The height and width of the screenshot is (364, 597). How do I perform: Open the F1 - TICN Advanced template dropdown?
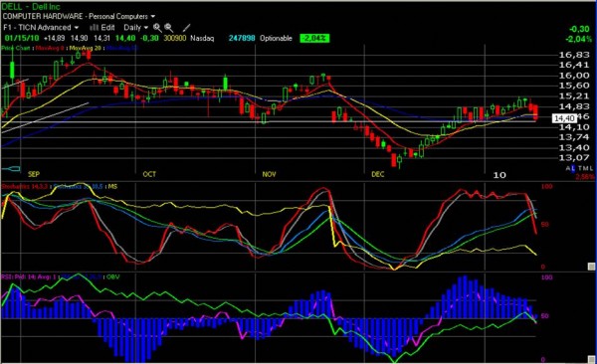[x=41, y=28]
